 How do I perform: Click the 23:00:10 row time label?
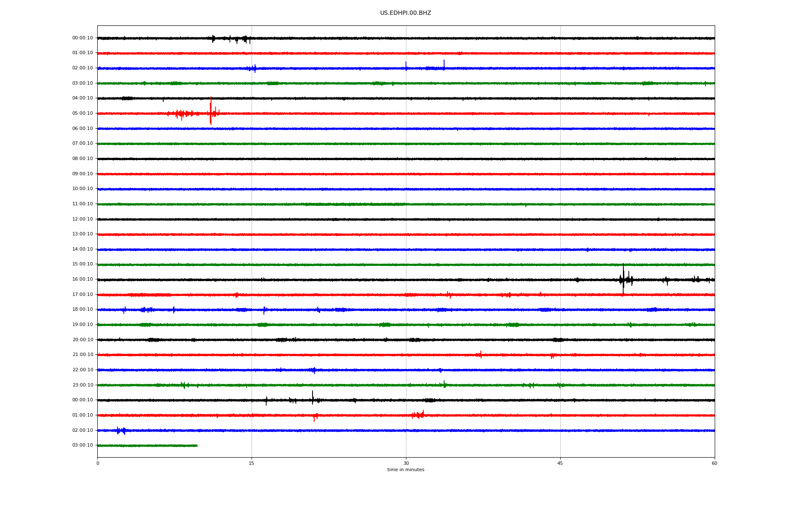[x=82, y=385]
